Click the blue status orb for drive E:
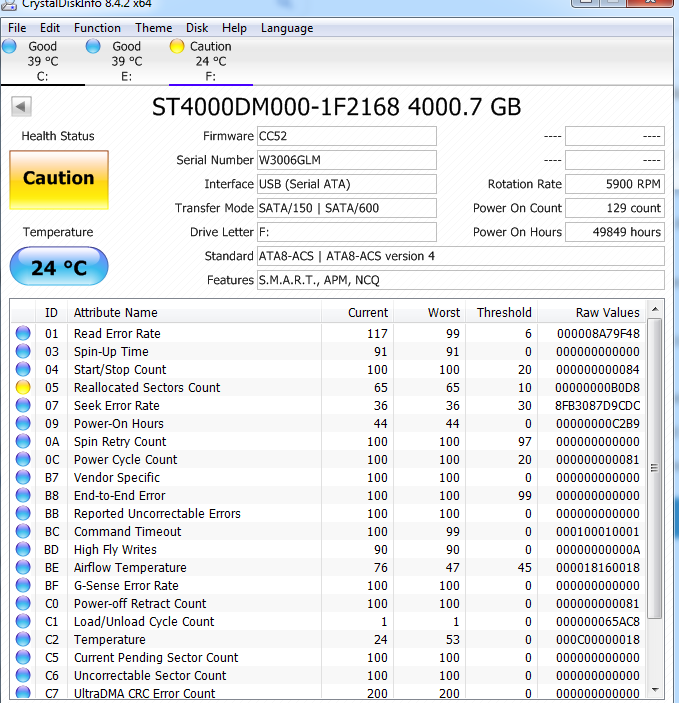The width and height of the screenshot is (679, 703). coord(93,46)
